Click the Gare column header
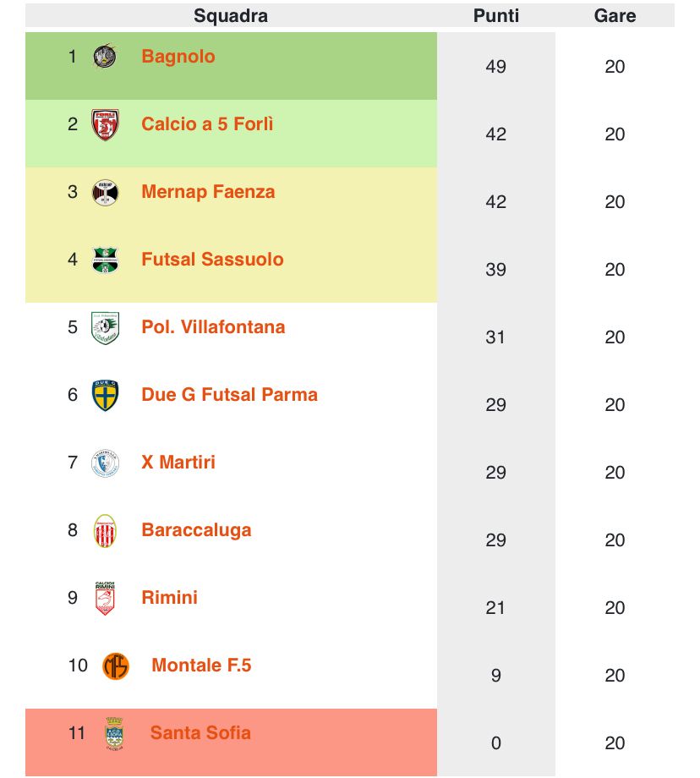 coord(615,15)
